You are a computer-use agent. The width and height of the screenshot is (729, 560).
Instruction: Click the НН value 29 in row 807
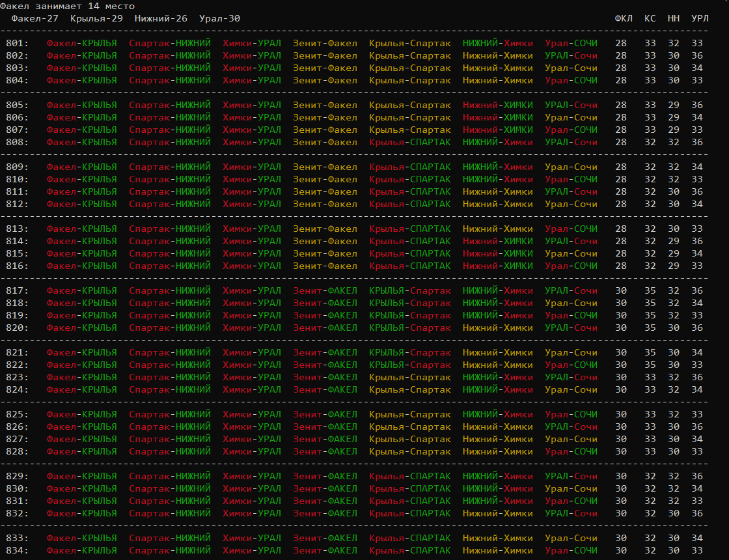[x=674, y=130]
